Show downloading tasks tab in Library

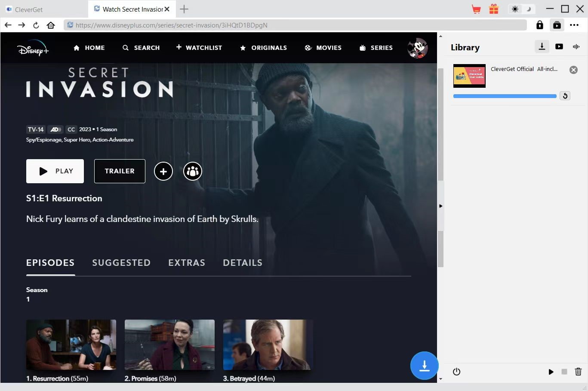(x=542, y=46)
